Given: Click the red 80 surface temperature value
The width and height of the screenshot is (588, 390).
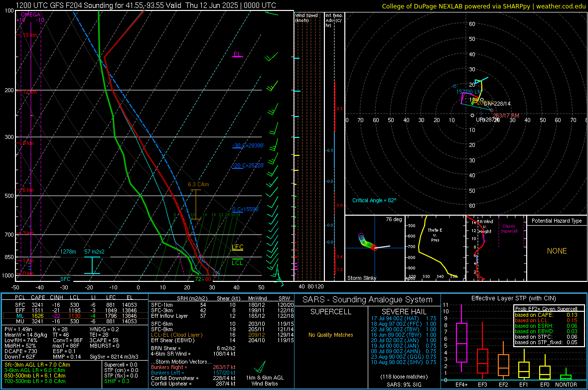Looking at the screenshot, I should pyautogui.click(x=208, y=279).
